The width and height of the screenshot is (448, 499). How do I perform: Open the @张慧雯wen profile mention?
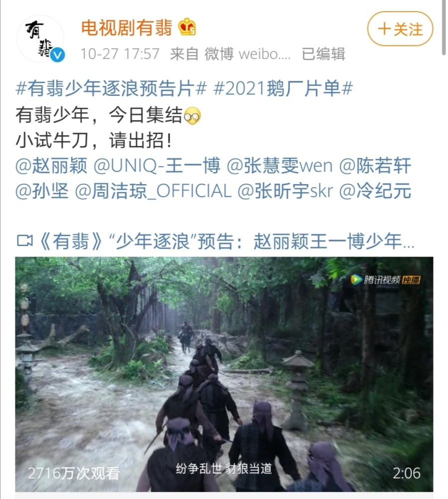pos(279,166)
